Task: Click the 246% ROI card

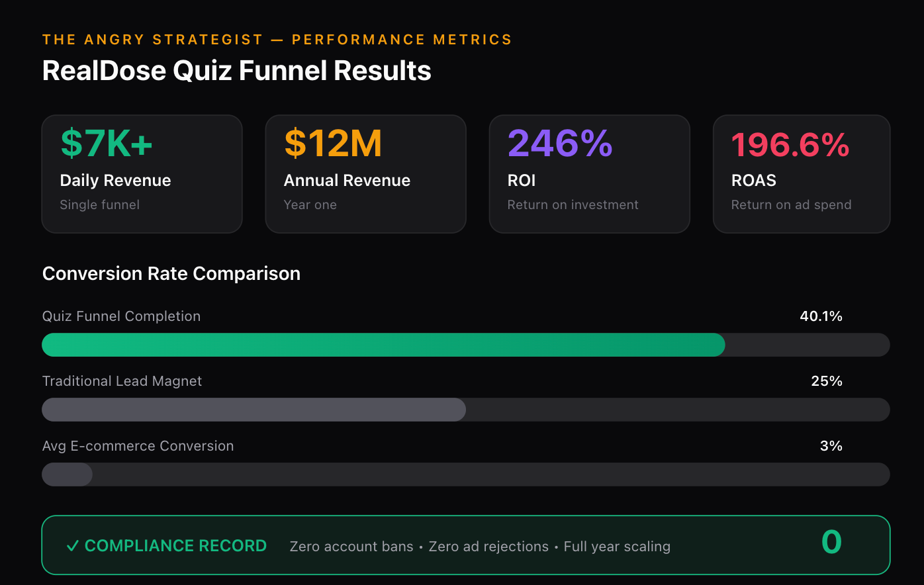Action: pyautogui.click(x=590, y=174)
